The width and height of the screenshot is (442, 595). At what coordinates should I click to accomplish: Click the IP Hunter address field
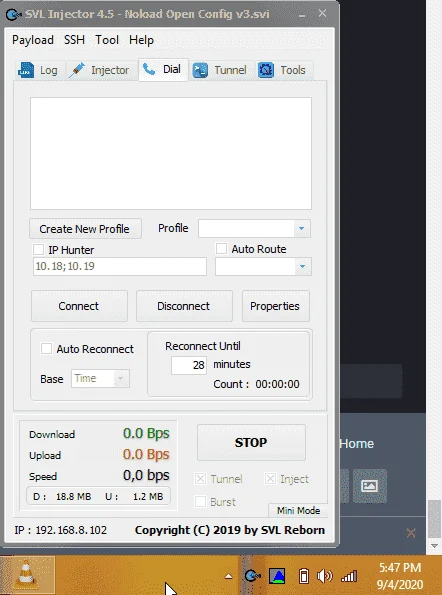tap(120, 266)
